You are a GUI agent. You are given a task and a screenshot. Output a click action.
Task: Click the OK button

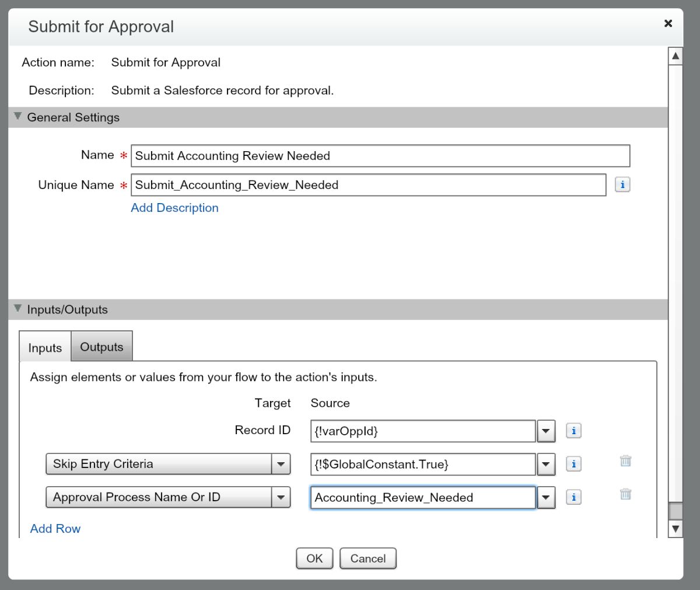pyautogui.click(x=314, y=558)
